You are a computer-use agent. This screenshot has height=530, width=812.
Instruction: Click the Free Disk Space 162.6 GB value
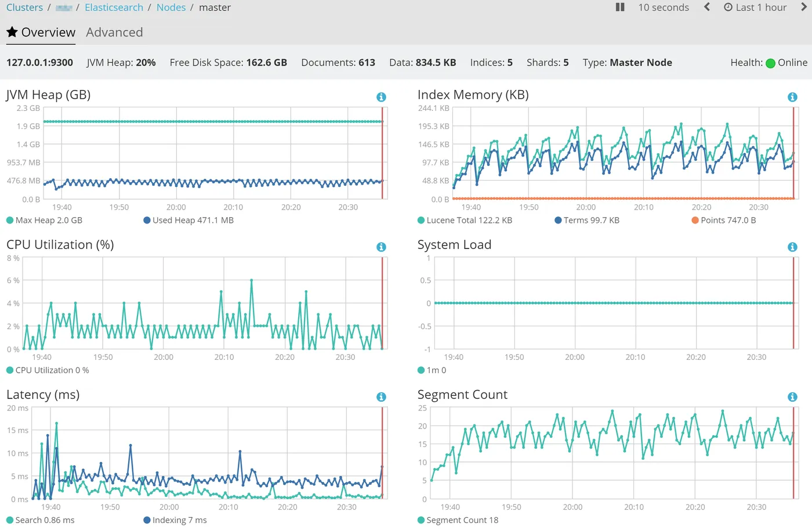pyautogui.click(x=229, y=62)
